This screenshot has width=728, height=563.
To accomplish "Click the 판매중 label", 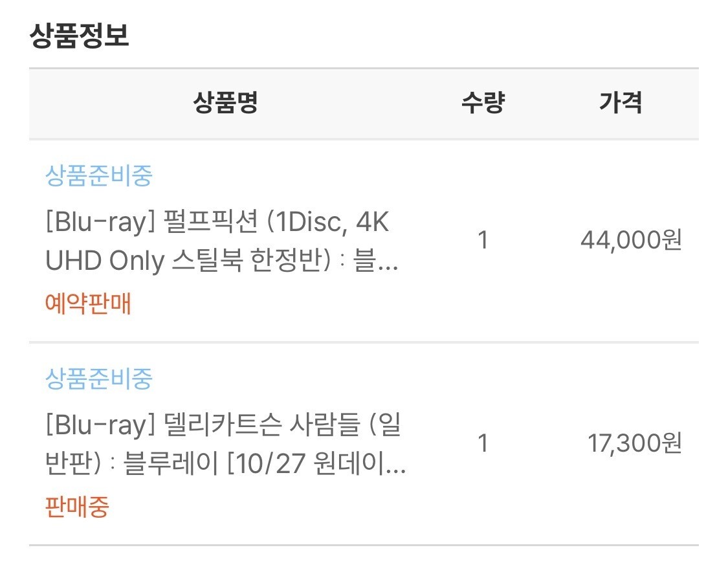I will pyautogui.click(x=76, y=507).
